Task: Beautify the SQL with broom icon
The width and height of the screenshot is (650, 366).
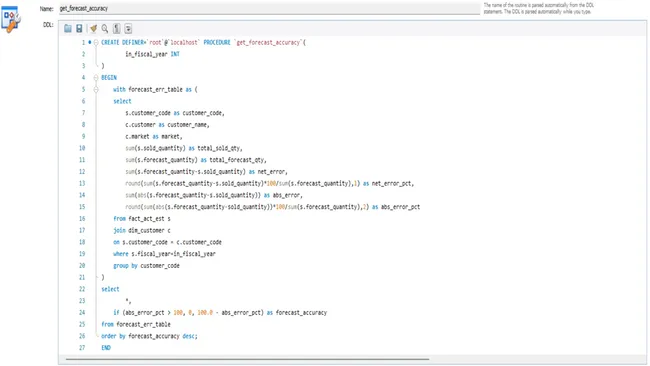Action: [93, 29]
